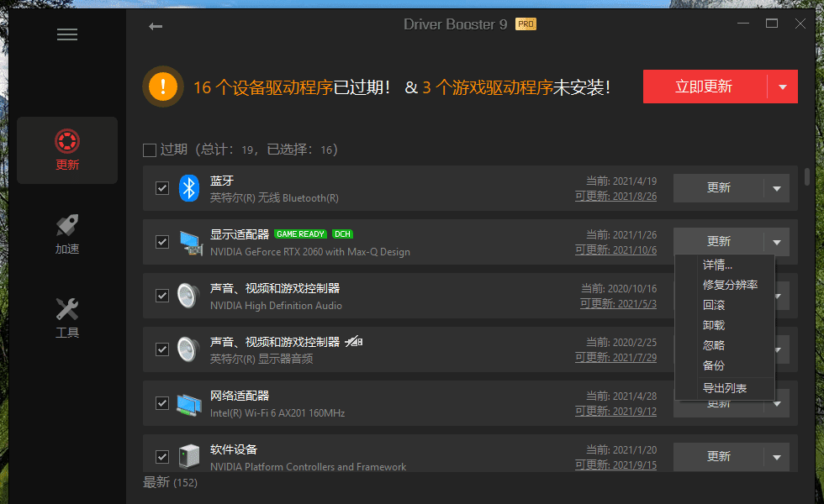Expand the 蓝牙 row update dropdown arrow
This screenshot has width=824, height=504.
(777, 188)
